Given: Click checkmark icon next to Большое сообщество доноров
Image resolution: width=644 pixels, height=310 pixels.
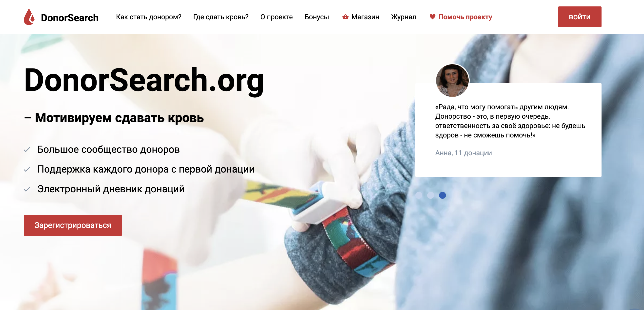Looking at the screenshot, I should point(27,150).
